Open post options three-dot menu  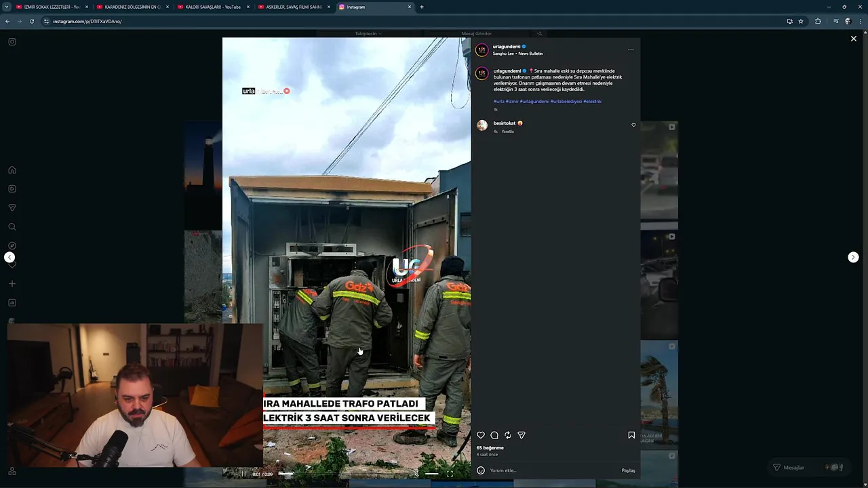[x=631, y=49]
